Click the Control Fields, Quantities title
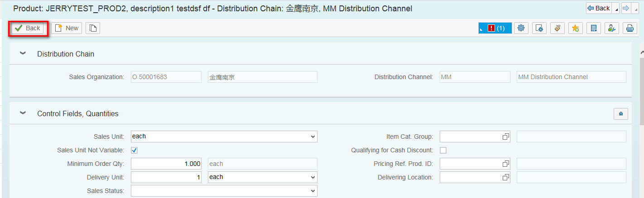The height and width of the screenshot is (198, 644). (78, 113)
